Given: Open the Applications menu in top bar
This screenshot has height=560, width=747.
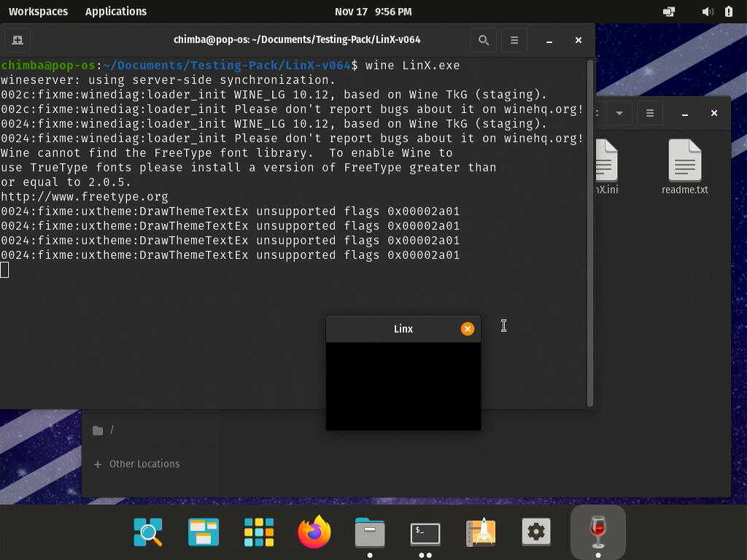Looking at the screenshot, I should pos(115,12).
